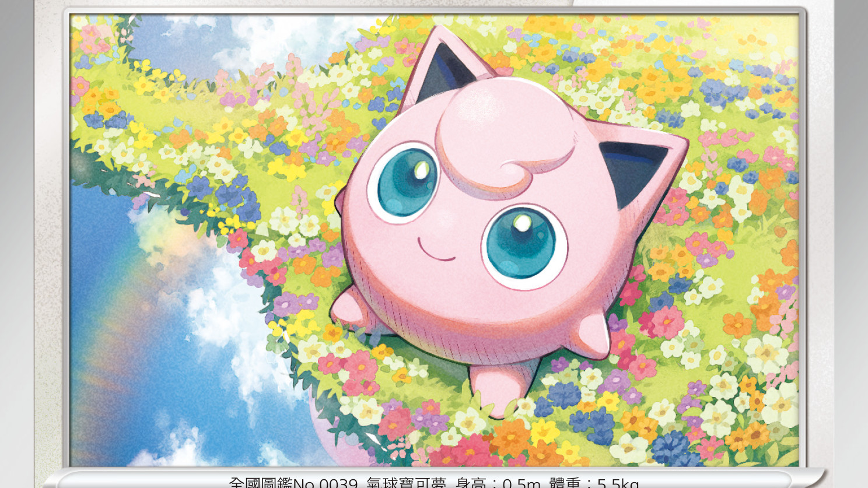Click the pink Jigglypuff card illustration
The width and height of the screenshot is (868, 488).
tap(435, 240)
